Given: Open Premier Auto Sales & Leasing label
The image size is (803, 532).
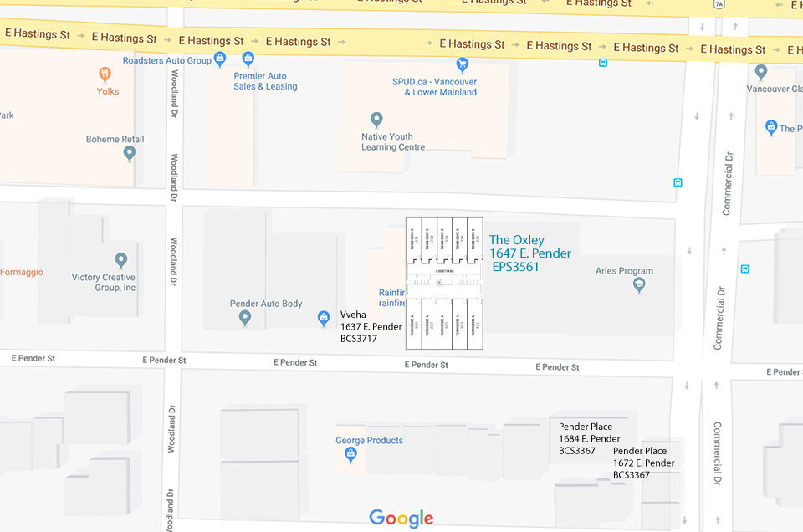Looking at the screenshot, I should 265,81.
